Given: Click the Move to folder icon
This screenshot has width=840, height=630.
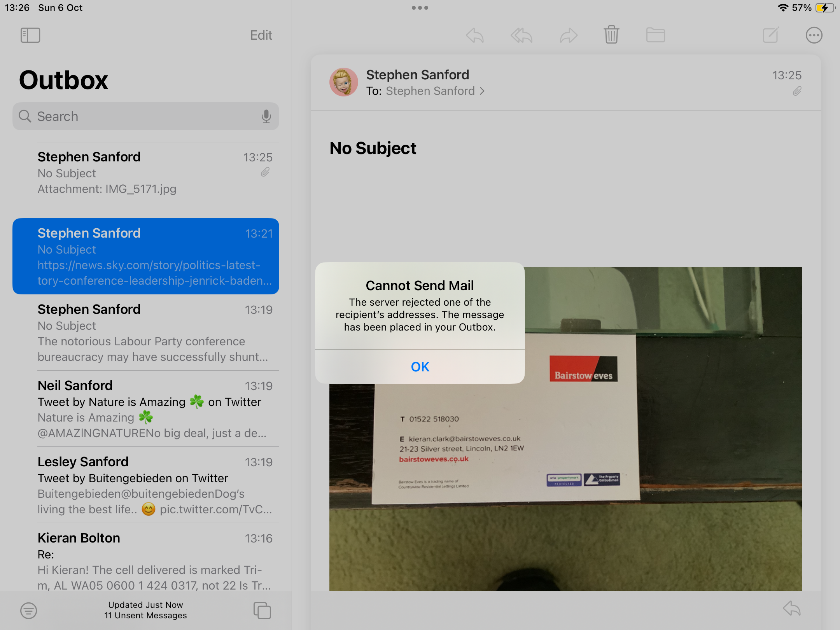Looking at the screenshot, I should [656, 35].
